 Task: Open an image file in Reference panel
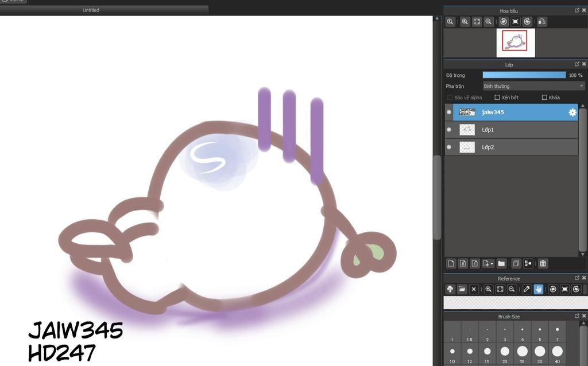[x=462, y=289]
